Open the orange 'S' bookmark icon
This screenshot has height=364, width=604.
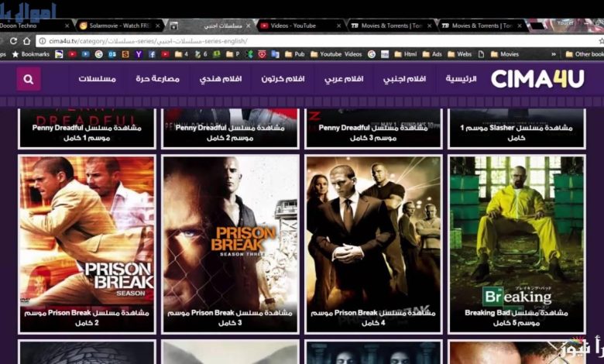(125, 54)
